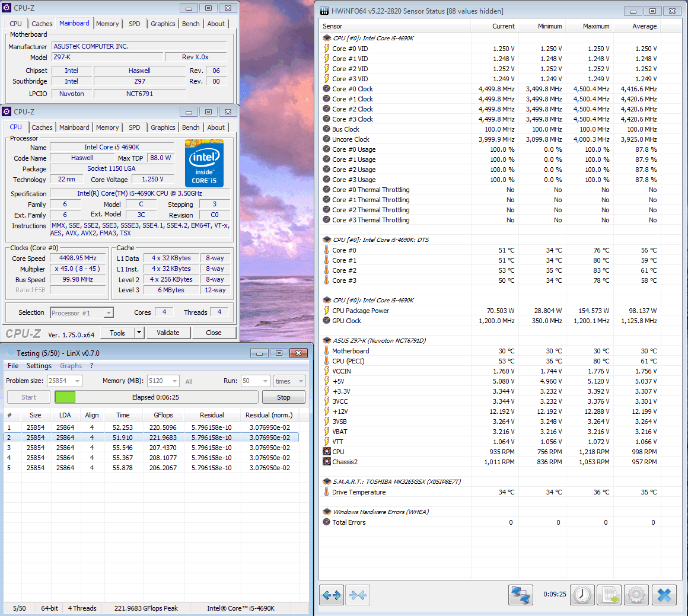Click the icon next to Bus Clock
The image size is (688, 616).
(326, 129)
